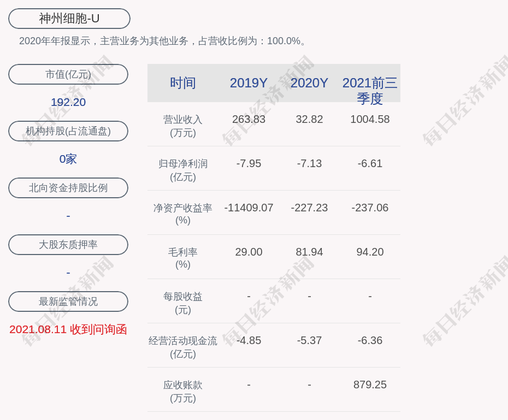The image size is (508, 420).
Task: Click the 最新监管情况 label pill
Action: 68,301
